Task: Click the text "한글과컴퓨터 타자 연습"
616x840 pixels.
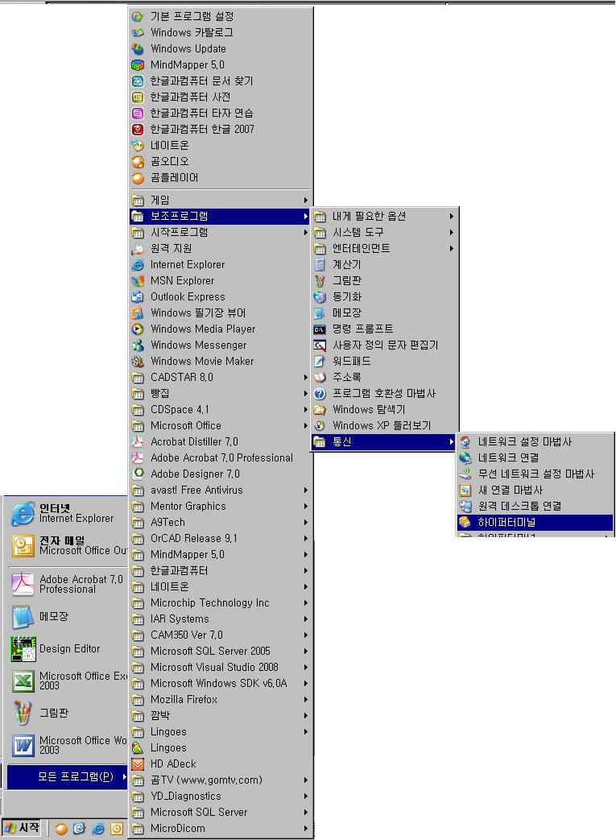Action: click(x=202, y=113)
